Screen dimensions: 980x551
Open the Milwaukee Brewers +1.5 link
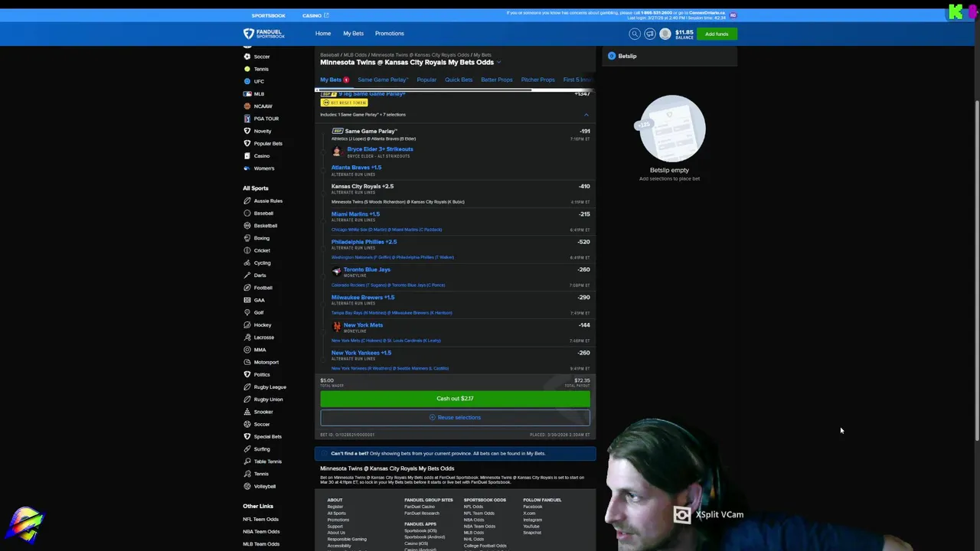click(363, 298)
